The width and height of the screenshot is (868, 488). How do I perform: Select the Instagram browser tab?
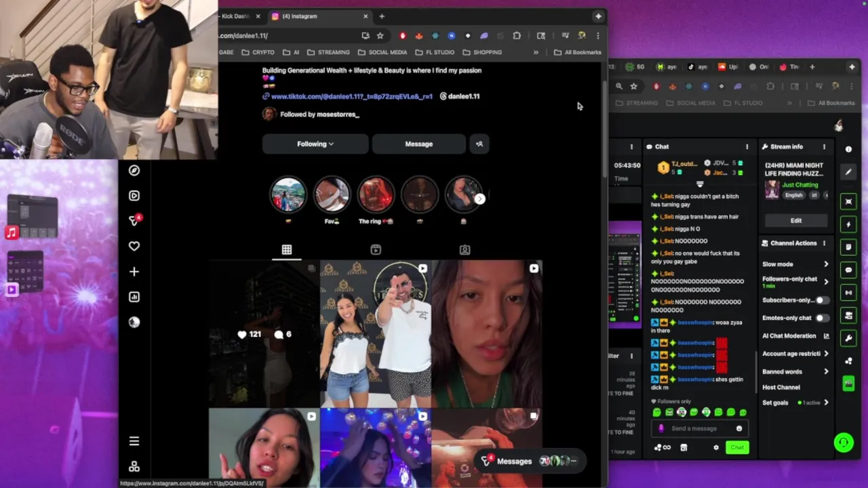(319, 16)
